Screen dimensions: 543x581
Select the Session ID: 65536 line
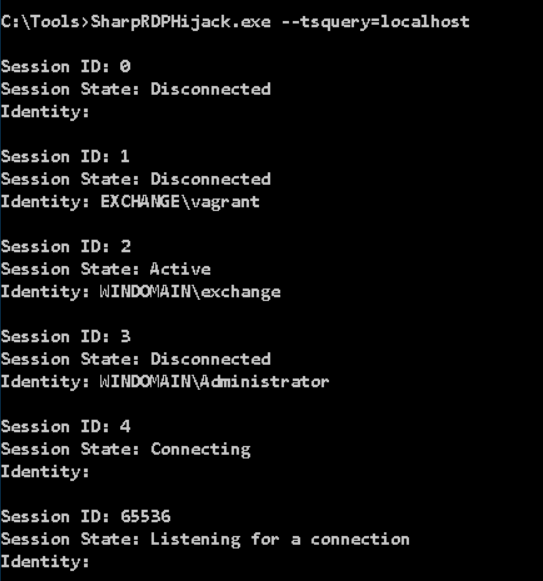pos(86,517)
